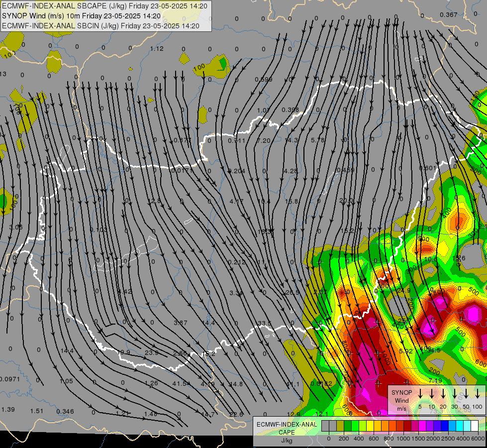487x448 pixels.
Task: Click the map value 1.12
Action: [x=157, y=48]
